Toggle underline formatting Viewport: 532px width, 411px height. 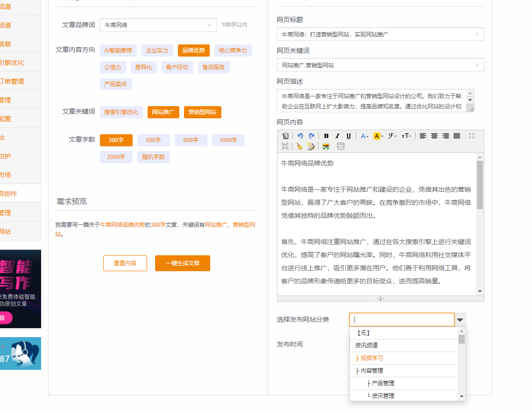(x=348, y=136)
